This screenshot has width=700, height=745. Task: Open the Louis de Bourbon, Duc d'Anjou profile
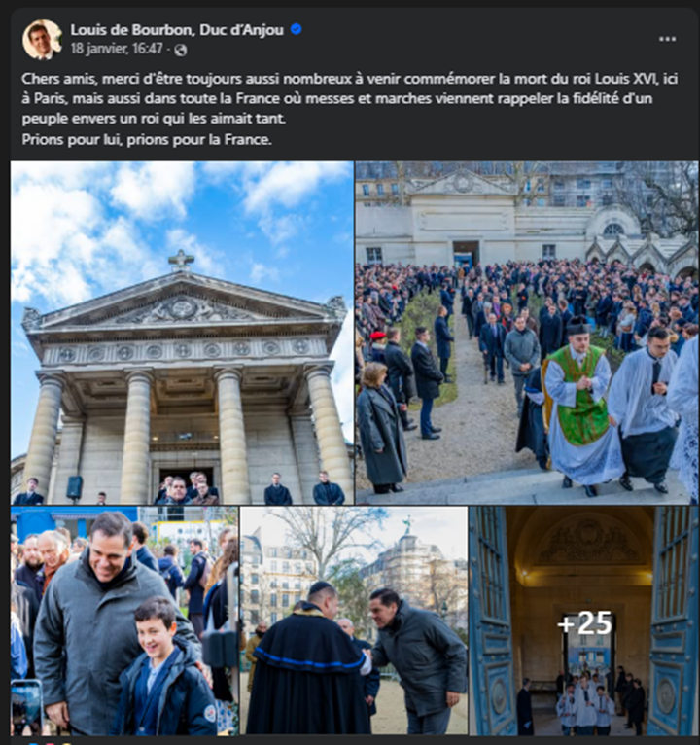177,29
